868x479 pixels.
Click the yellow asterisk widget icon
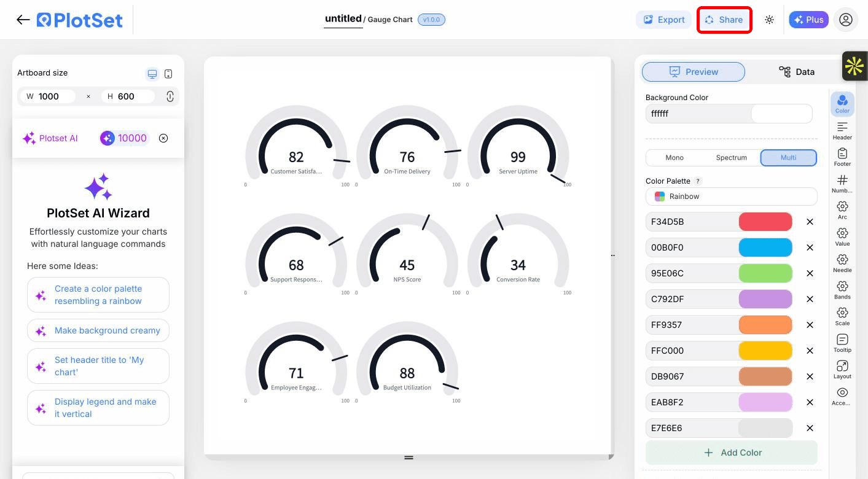click(854, 66)
